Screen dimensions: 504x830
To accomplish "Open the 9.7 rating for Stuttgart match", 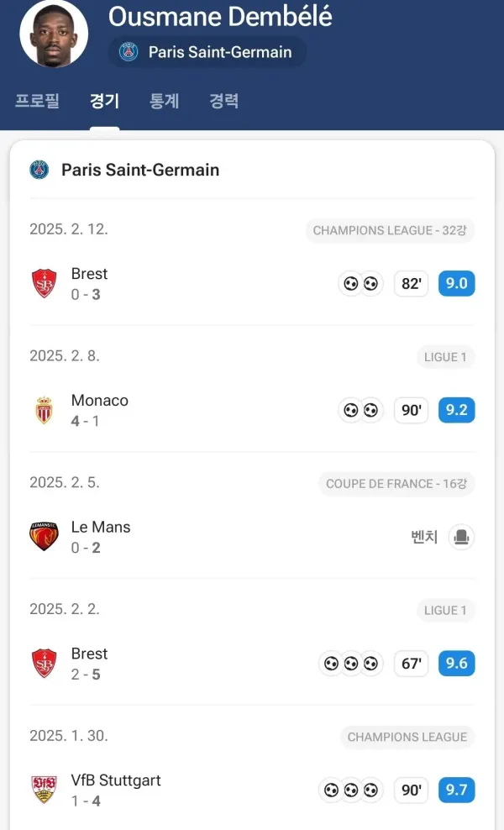I will 456,791.
